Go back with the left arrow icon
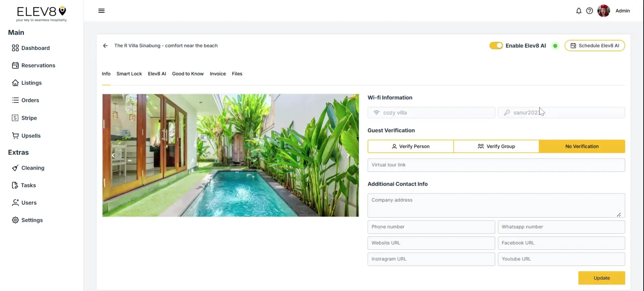The image size is (644, 291). pyautogui.click(x=105, y=46)
